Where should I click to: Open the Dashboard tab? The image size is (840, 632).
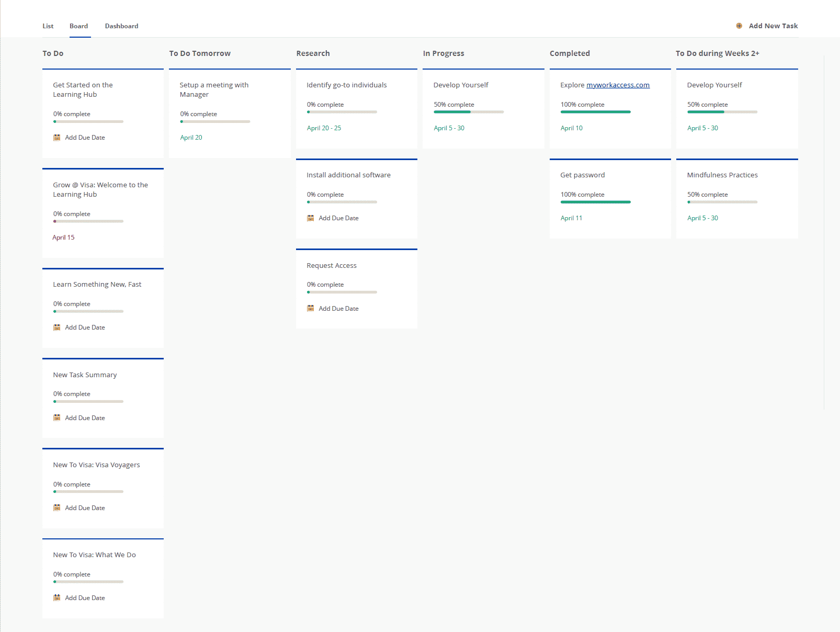[x=121, y=26]
